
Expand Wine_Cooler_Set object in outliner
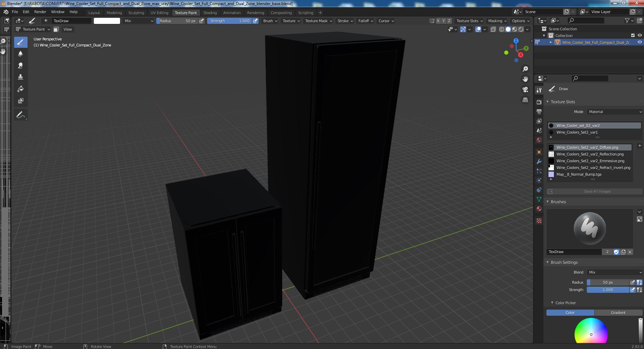tap(551, 42)
